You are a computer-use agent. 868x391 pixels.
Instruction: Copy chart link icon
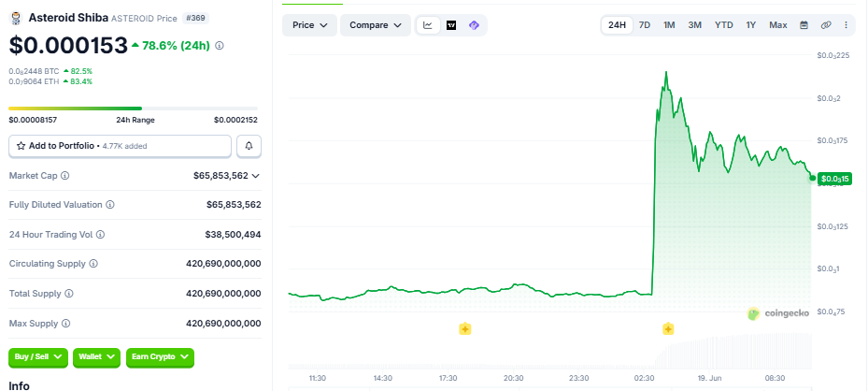point(826,25)
